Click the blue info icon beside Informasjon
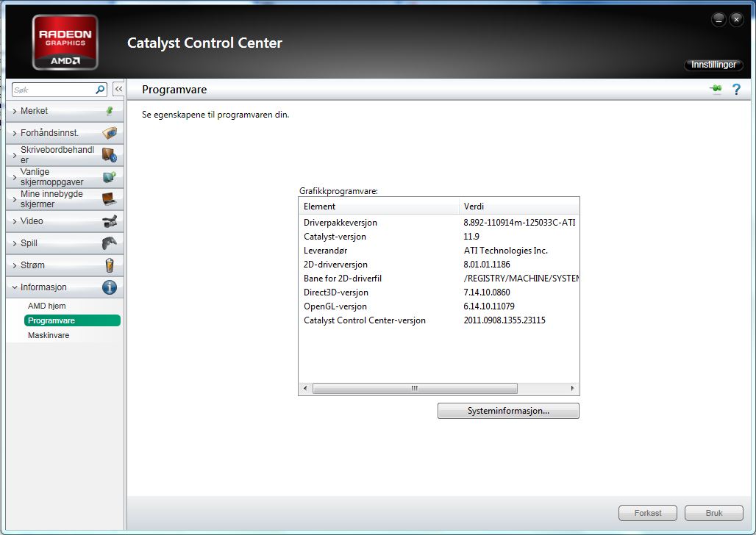 click(x=110, y=287)
